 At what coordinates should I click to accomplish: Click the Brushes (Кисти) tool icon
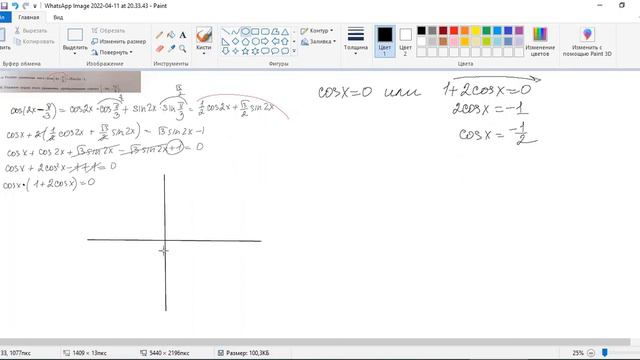tap(204, 35)
